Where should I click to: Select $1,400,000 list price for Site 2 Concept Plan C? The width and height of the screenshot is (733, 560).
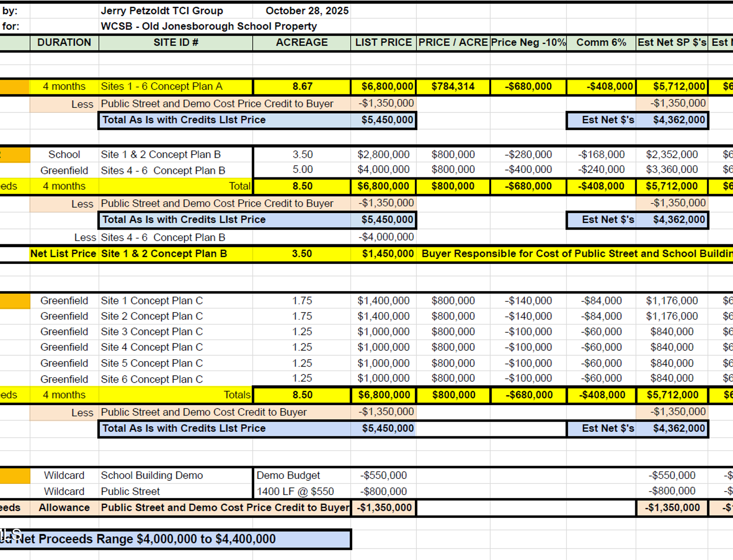384,316
